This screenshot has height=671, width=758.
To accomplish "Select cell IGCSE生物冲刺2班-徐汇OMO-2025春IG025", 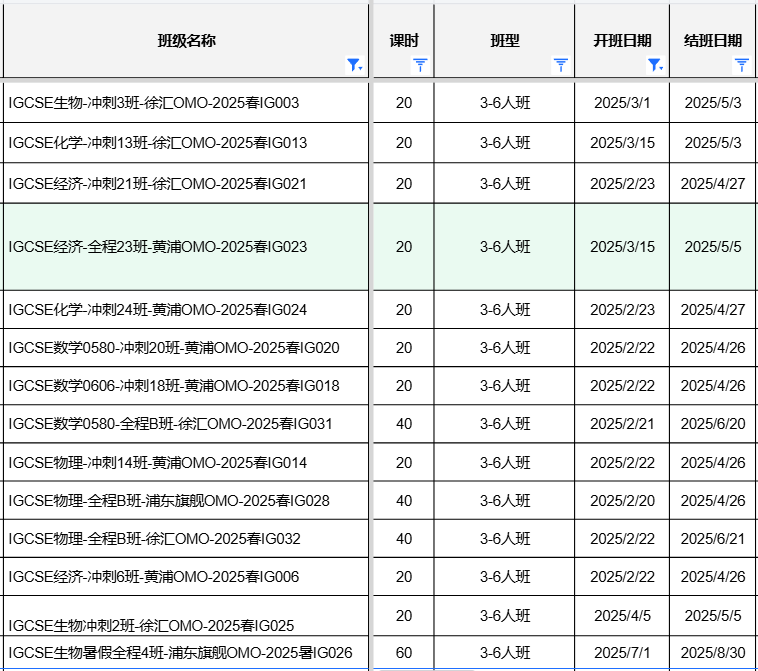I will [x=186, y=616].
